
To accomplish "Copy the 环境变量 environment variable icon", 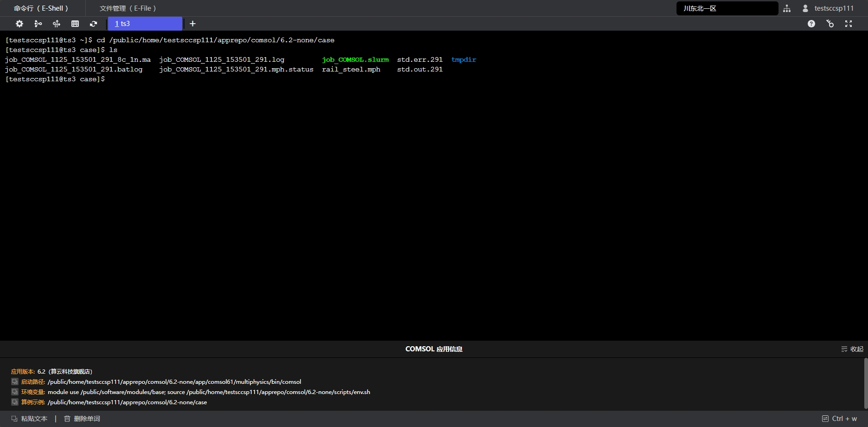I will pos(15,392).
